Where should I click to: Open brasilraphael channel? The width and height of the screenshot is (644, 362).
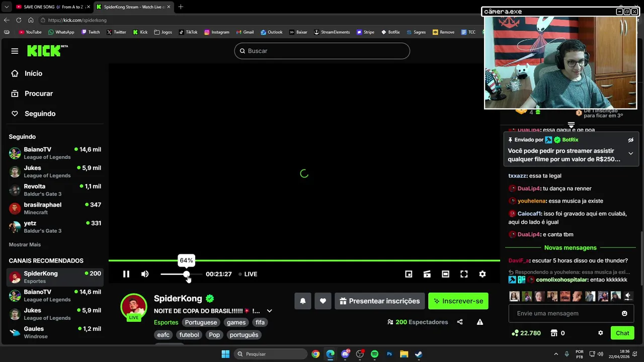point(55,209)
